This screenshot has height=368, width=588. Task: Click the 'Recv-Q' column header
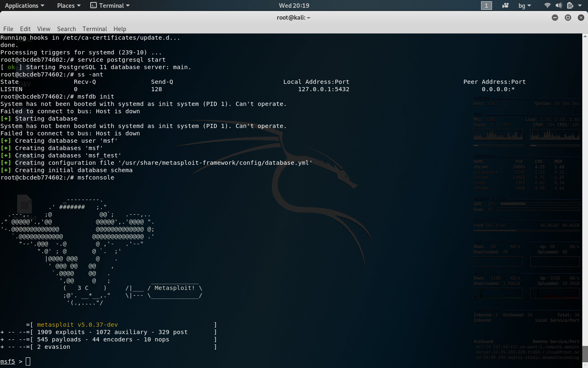click(85, 82)
